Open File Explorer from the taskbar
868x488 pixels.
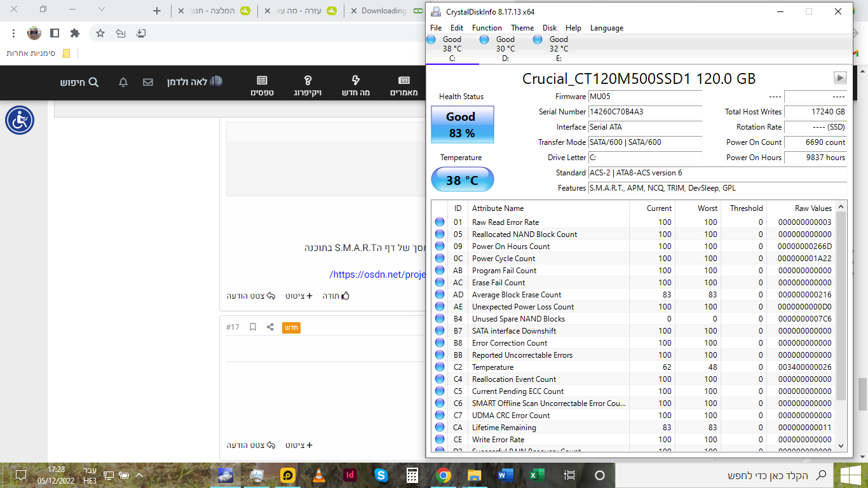tap(475, 475)
